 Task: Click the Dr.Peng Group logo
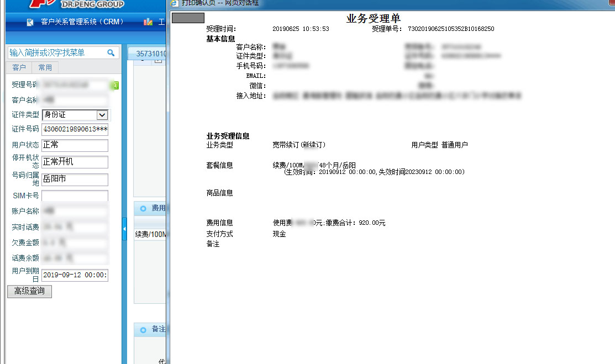click(x=83, y=5)
